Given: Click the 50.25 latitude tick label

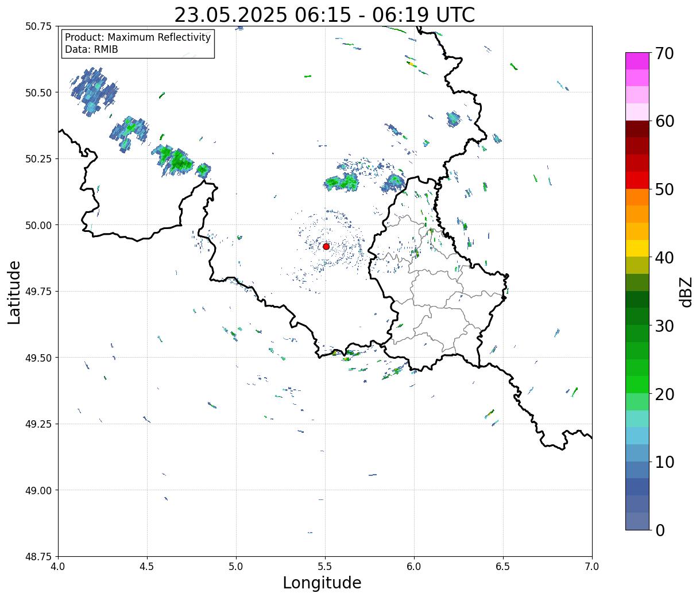Looking at the screenshot, I should pyautogui.click(x=38, y=159).
